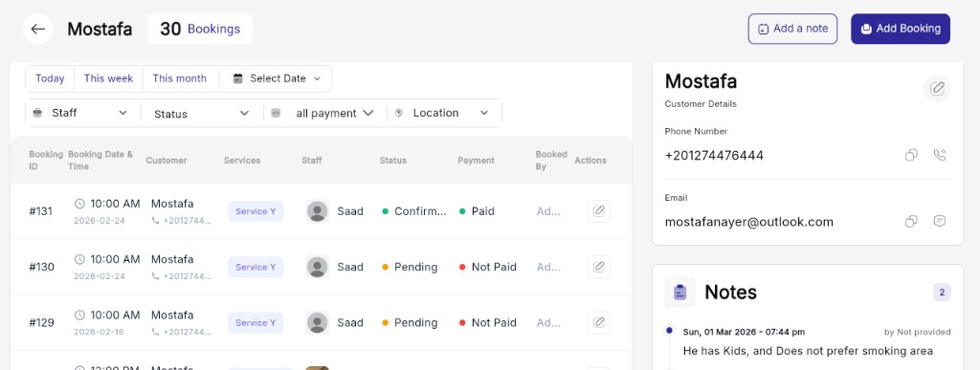Click the Add a note button
The height and width of the screenshot is (370, 980).
[x=792, y=29]
